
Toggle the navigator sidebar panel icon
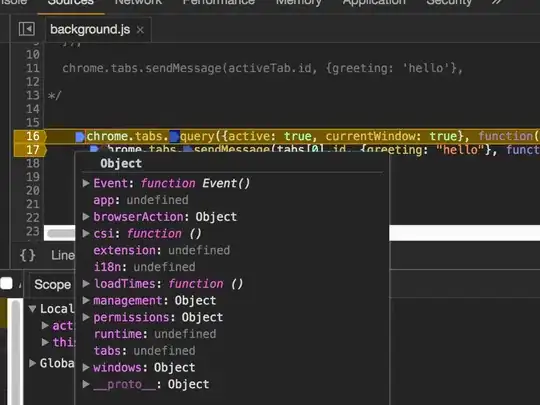pyautogui.click(x=27, y=29)
